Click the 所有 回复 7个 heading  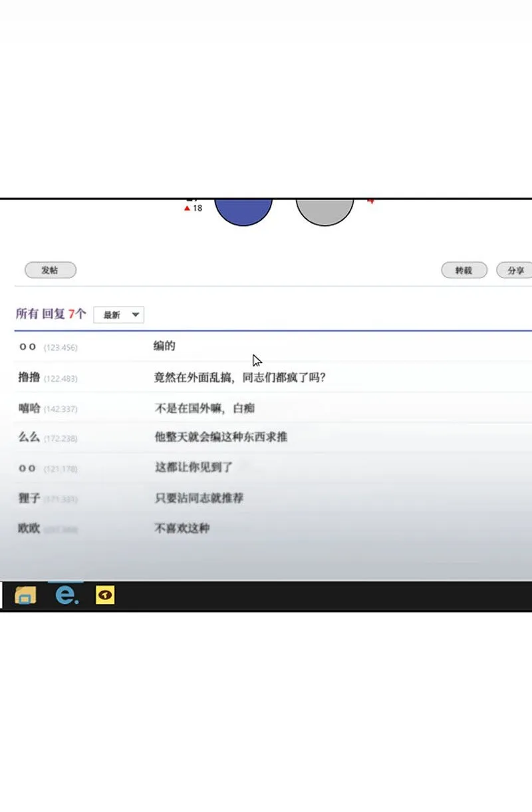point(51,314)
